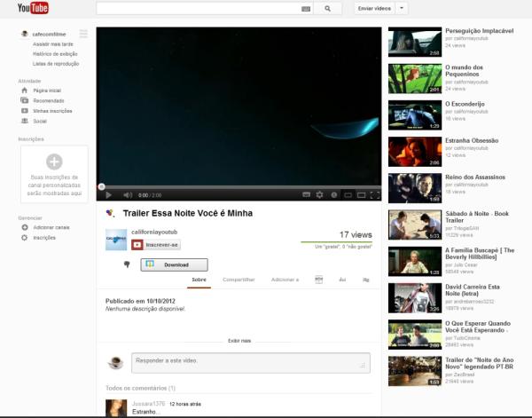Click the Enviar vídeos button
Viewport: 532px width, 418px height.
374,9
